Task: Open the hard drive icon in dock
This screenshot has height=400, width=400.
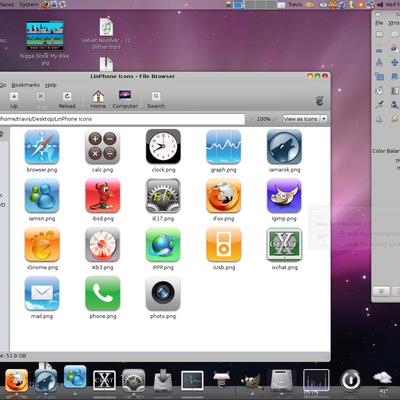Action: coord(281,380)
